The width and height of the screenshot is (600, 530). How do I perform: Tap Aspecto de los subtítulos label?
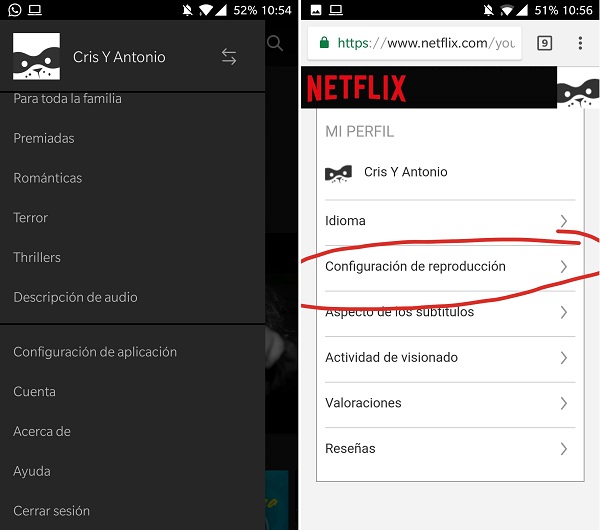tap(399, 312)
